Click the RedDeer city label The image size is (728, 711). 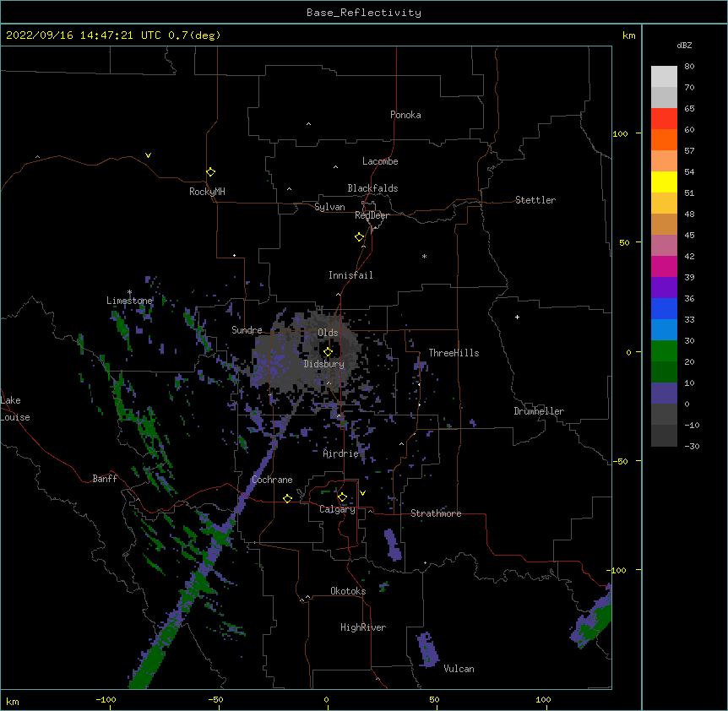point(372,215)
